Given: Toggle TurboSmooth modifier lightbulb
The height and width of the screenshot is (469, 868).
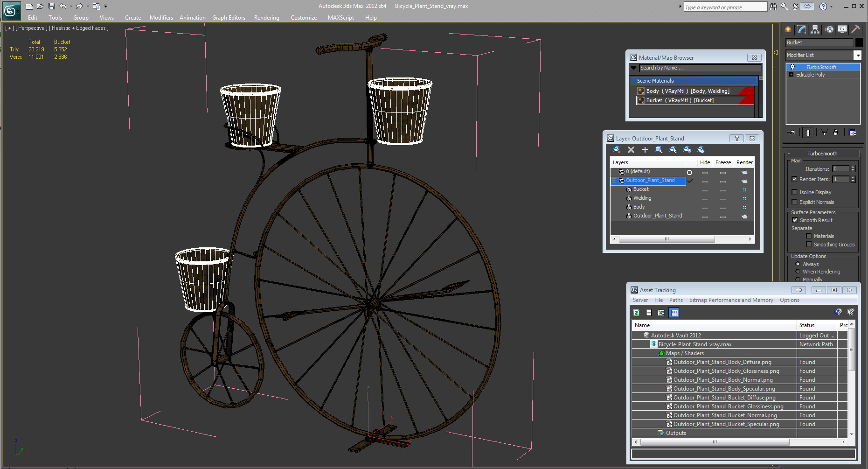Looking at the screenshot, I should coord(792,67).
